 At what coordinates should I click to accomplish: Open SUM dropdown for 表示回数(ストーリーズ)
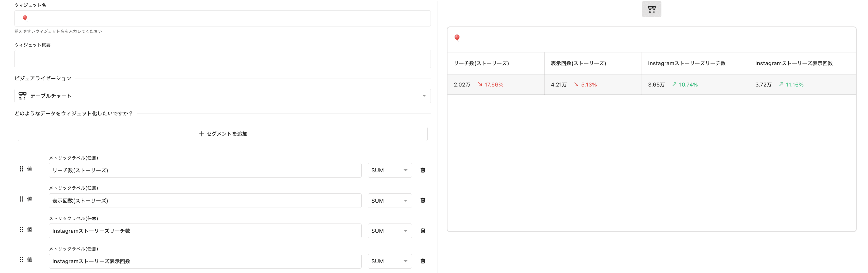click(390, 201)
